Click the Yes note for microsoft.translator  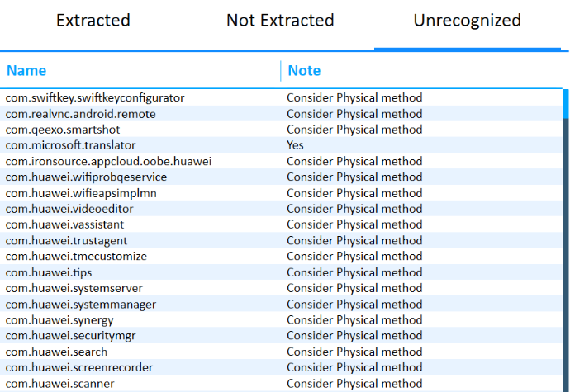(296, 145)
